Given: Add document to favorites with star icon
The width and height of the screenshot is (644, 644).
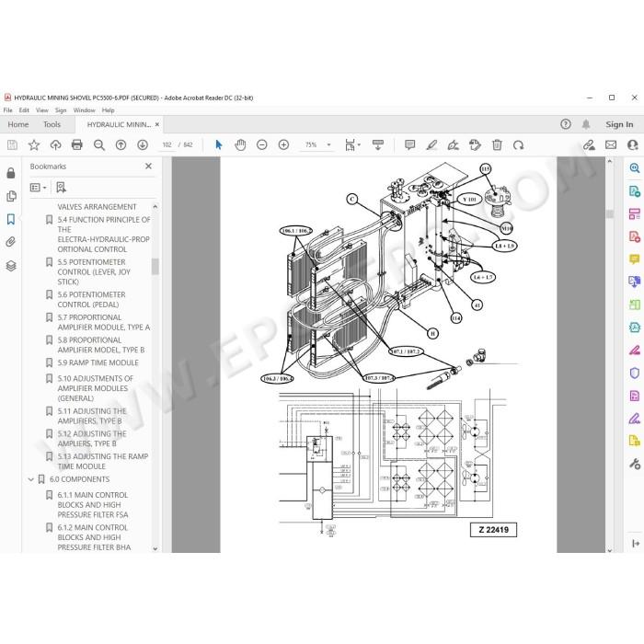Looking at the screenshot, I should click(34, 144).
